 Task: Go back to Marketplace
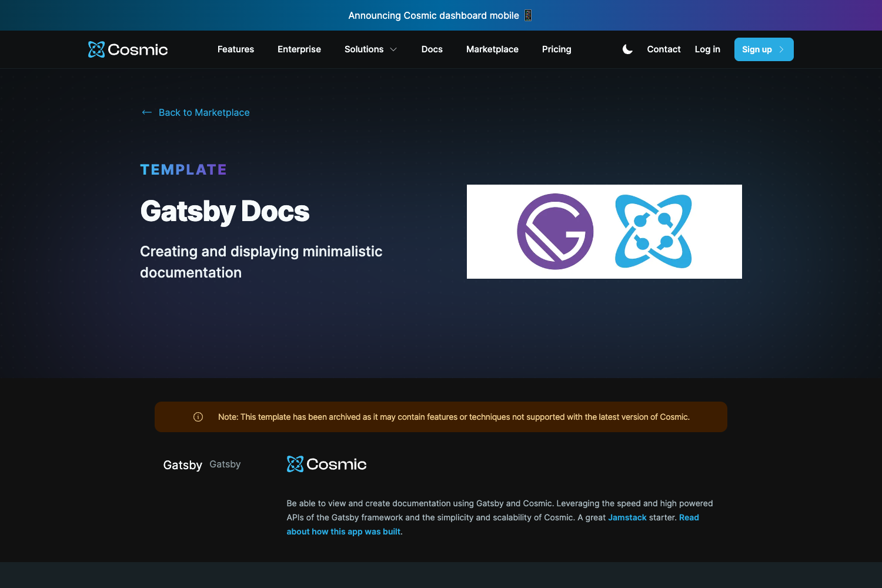click(x=204, y=112)
